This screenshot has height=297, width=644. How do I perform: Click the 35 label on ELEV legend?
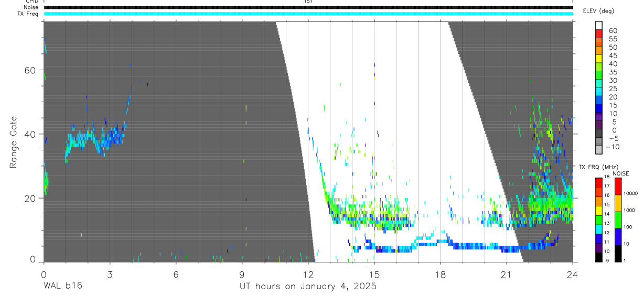(613, 72)
